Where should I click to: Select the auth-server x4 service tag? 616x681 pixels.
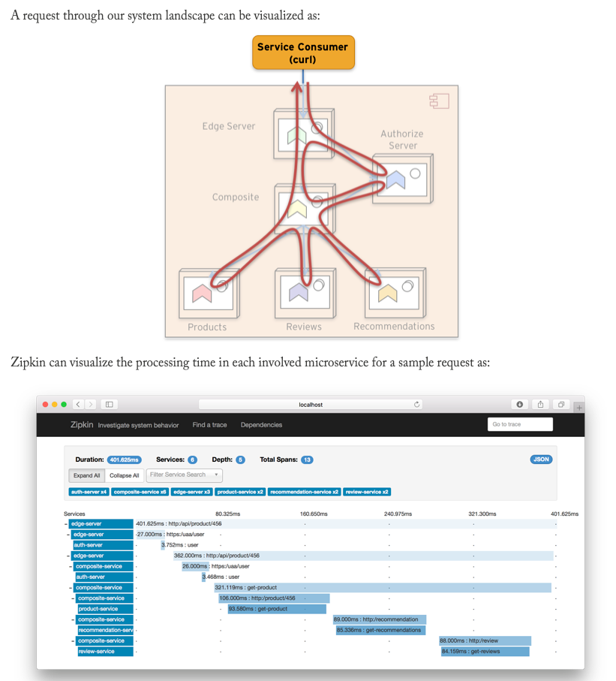pyautogui.click(x=89, y=492)
